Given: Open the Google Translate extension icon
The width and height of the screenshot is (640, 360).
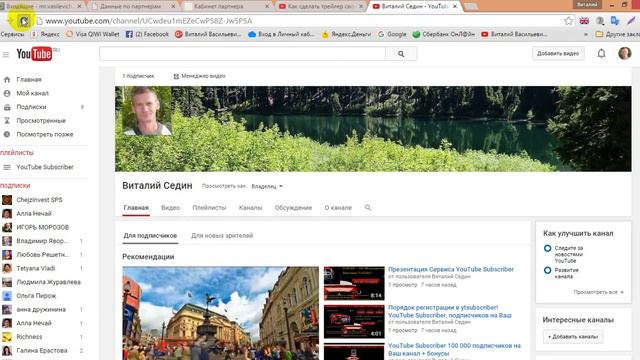Looking at the screenshot, I should tap(615, 21).
